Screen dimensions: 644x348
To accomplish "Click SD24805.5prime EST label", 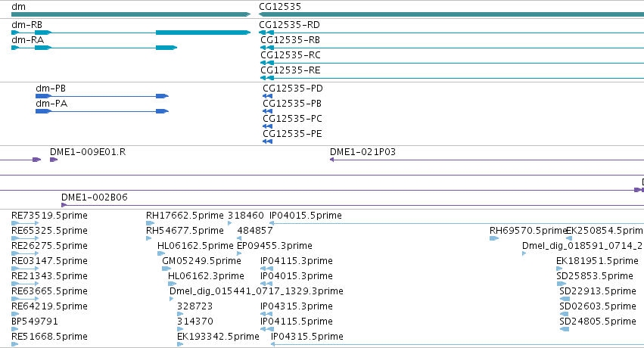I will tap(598, 322).
